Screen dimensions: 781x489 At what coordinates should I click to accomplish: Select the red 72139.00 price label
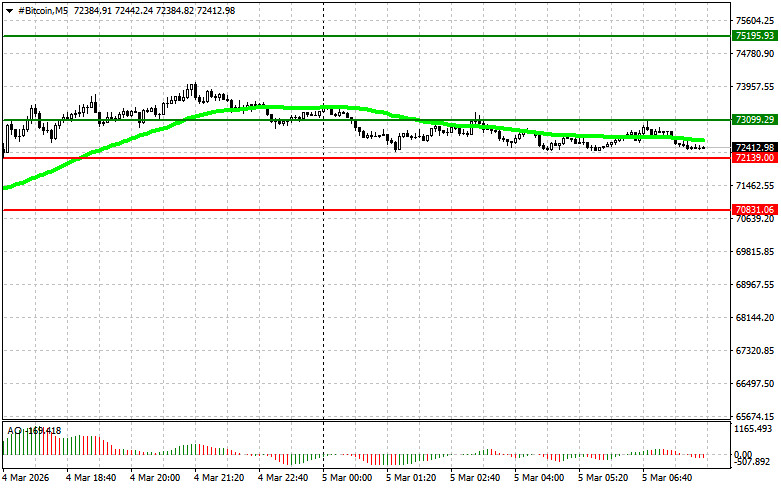pos(755,158)
